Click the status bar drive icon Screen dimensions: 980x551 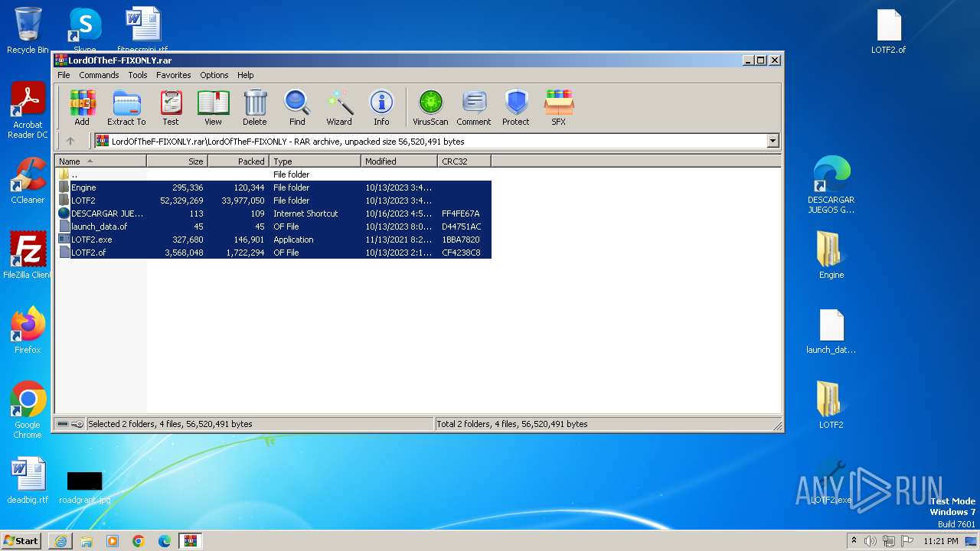pyautogui.click(x=64, y=424)
